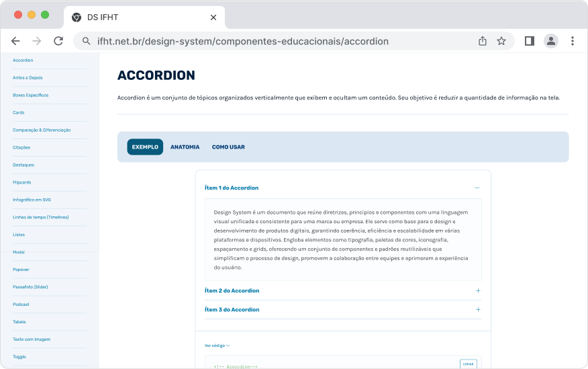Open Podcast in the sidebar
The width and height of the screenshot is (588, 369).
click(x=21, y=304)
